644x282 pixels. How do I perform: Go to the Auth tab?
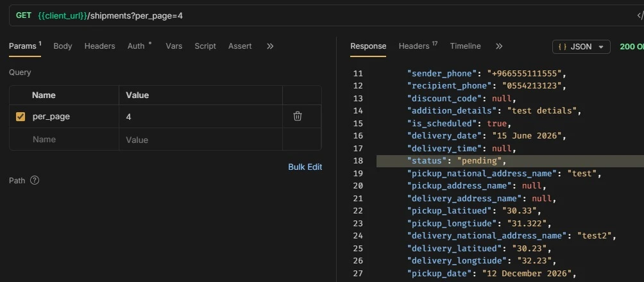(x=136, y=46)
